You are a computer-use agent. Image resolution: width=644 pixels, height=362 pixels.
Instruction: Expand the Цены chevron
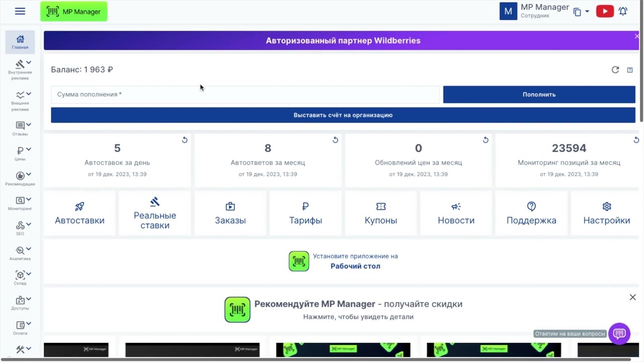[29, 149]
